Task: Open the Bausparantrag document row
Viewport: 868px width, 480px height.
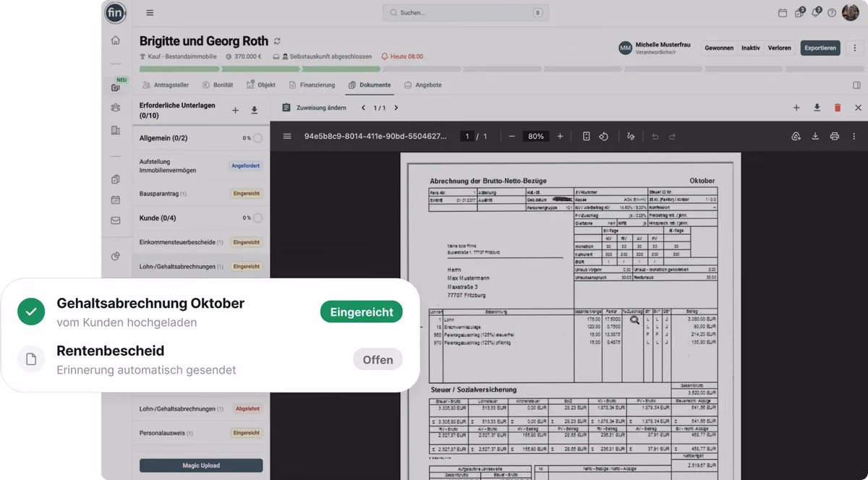Action: tap(201, 194)
